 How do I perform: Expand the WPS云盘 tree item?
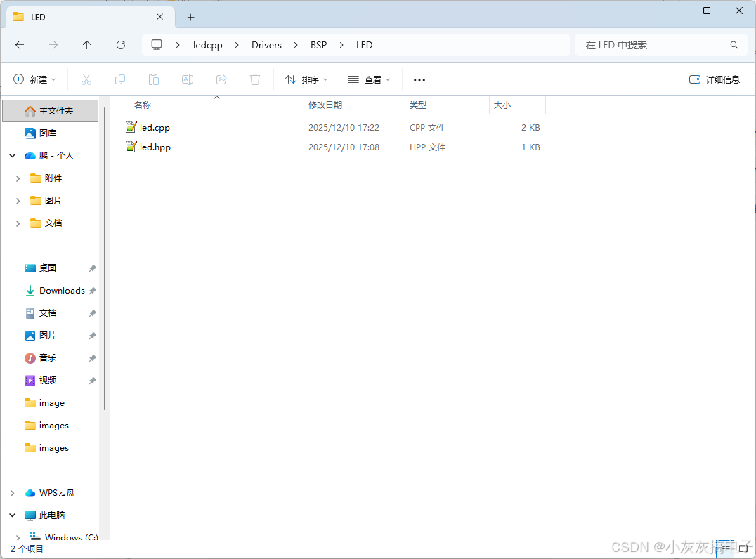[x=12, y=492]
